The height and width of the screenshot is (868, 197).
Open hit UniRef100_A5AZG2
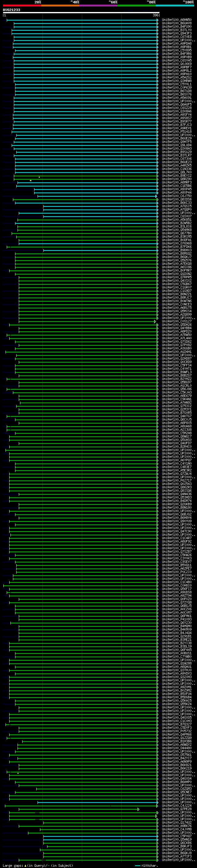[x=177, y=78]
